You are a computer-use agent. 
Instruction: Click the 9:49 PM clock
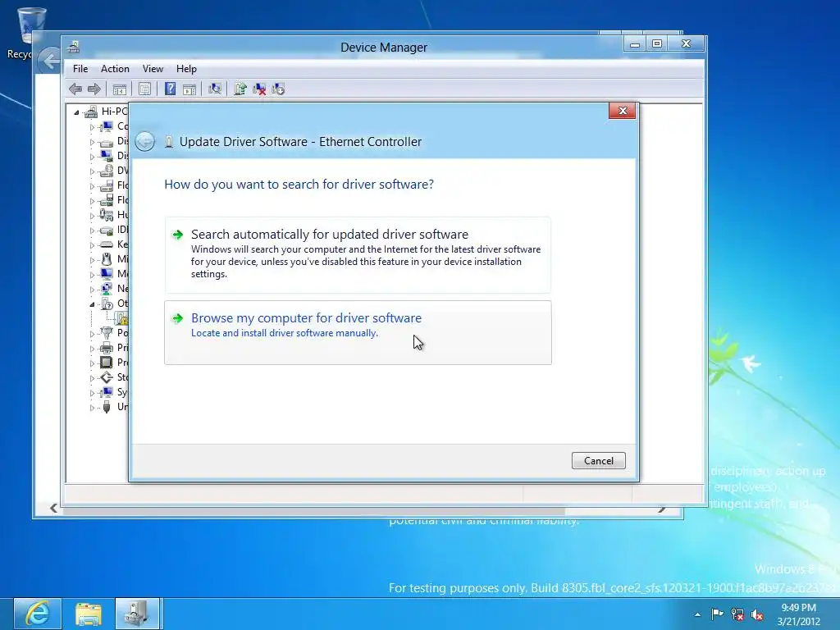[x=799, y=614]
